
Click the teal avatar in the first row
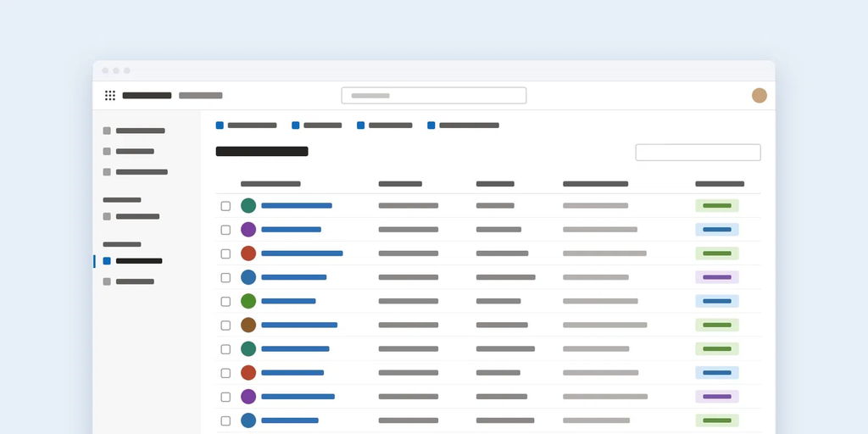tap(248, 205)
